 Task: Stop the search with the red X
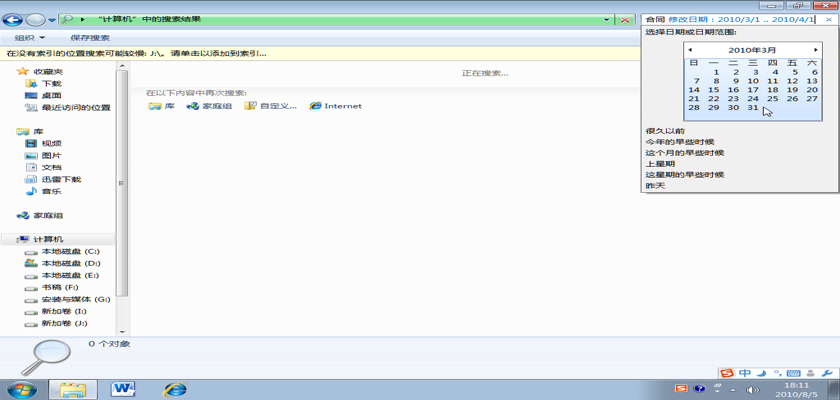[626, 19]
